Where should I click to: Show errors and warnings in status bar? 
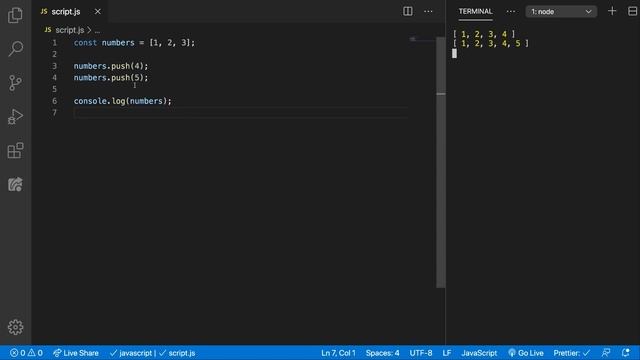[27, 353]
